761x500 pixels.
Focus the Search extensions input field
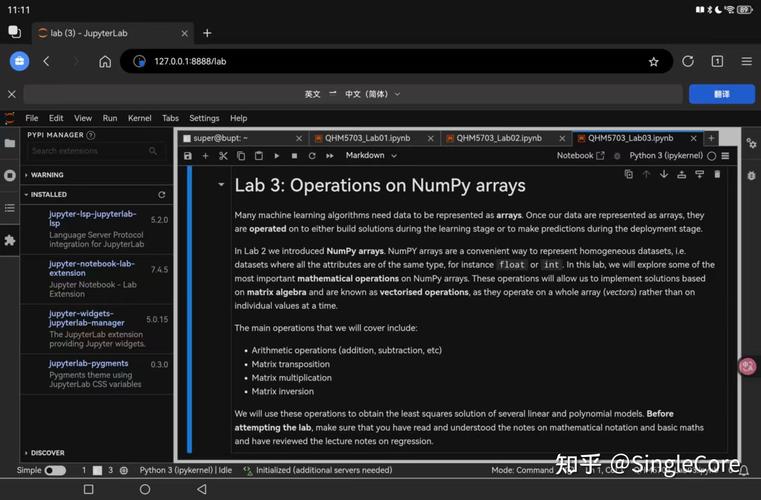click(x=89, y=151)
